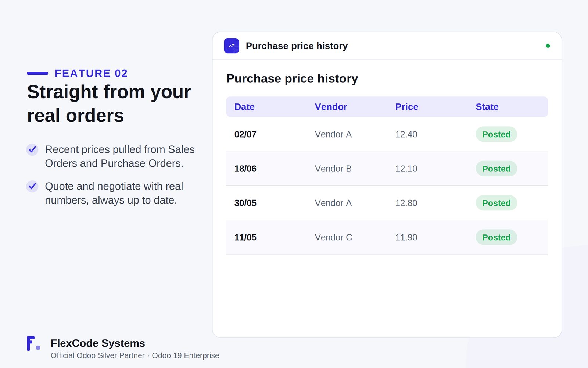Screen dimensions: 588x368
Task: Click Vendor B in the 18/06 row
Action: click(333, 169)
